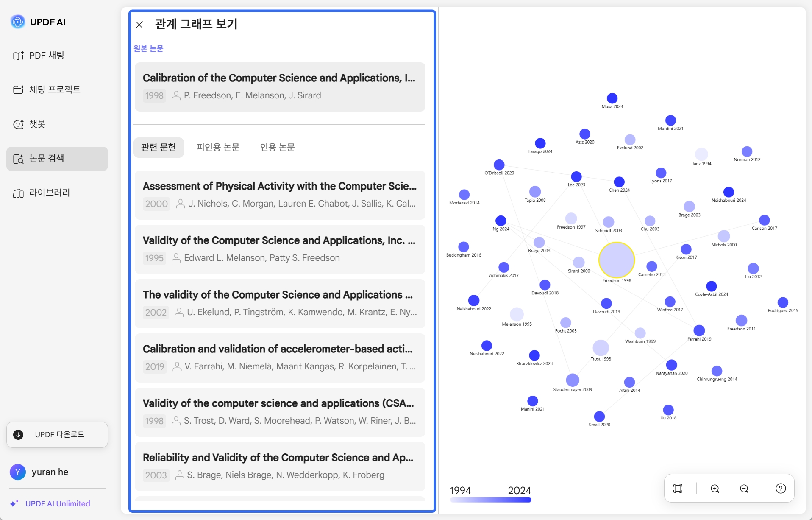Open the 2003 S. Brage reliability paper card

(280, 467)
